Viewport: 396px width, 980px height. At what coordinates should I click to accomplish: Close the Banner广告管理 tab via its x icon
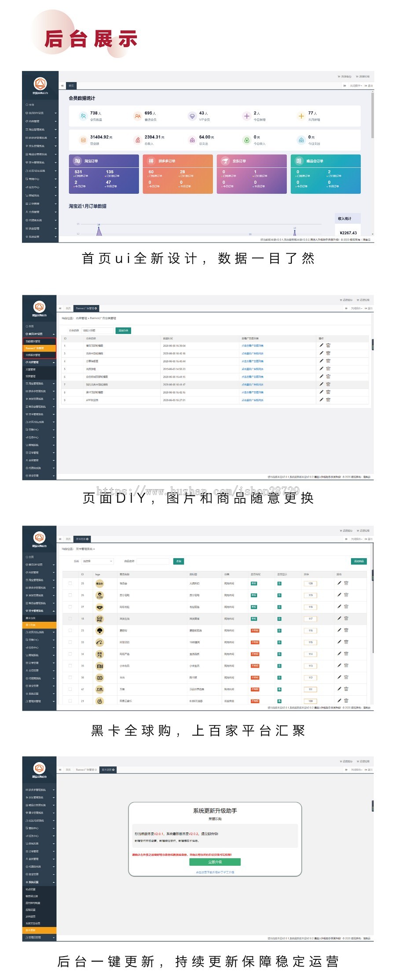(96, 309)
